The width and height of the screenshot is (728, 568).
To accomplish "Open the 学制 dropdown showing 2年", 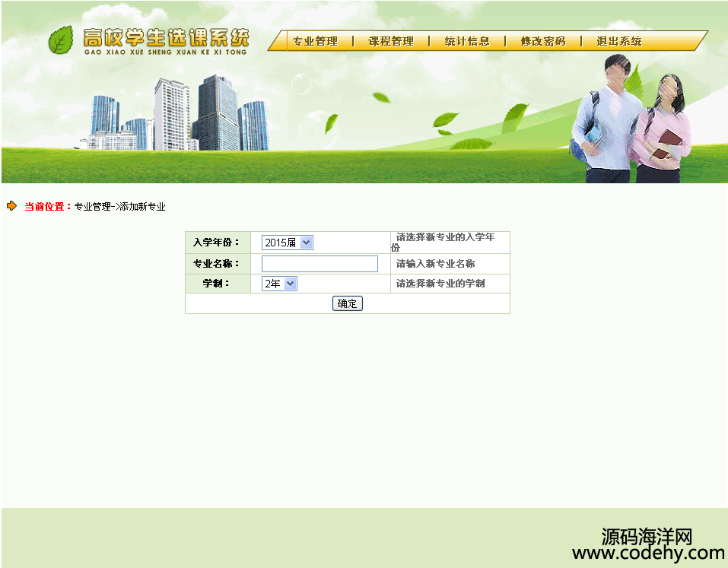I will [x=279, y=284].
